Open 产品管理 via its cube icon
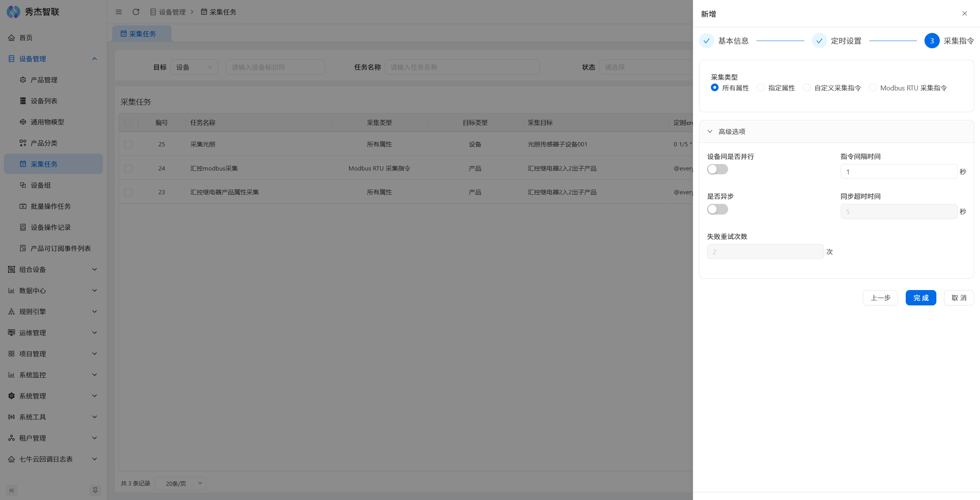Screen dimensions: 980x500 click(x=23, y=80)
